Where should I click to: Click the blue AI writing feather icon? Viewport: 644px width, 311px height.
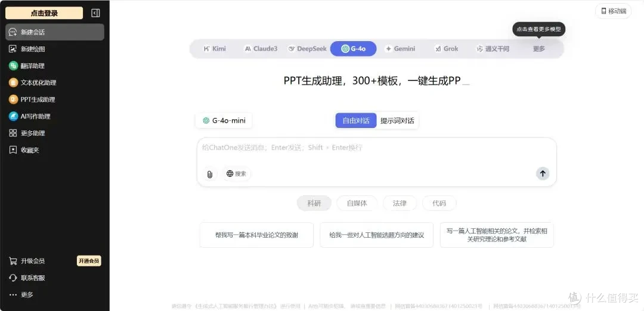(13, 116)
